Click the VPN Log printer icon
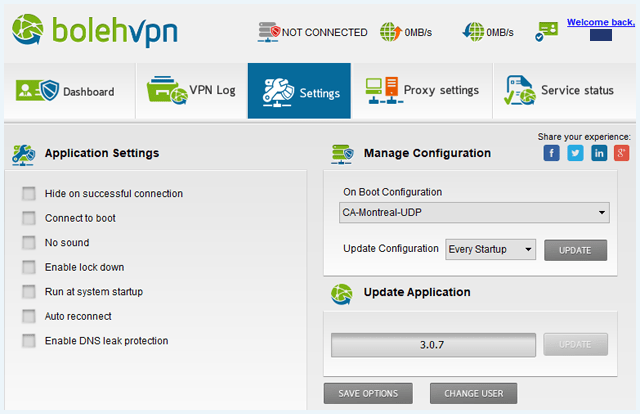The width and height of the screenshot is (640, 414). (x=167, y=90)
